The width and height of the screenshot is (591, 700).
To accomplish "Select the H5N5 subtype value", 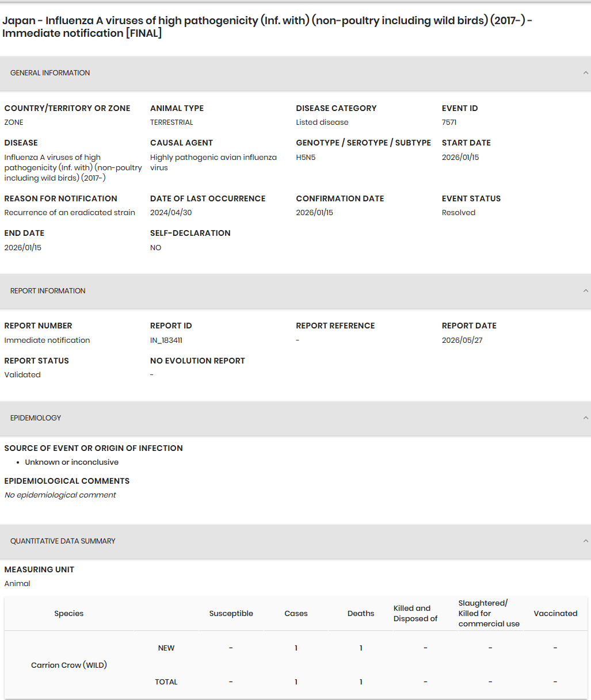I will [306, 158].
